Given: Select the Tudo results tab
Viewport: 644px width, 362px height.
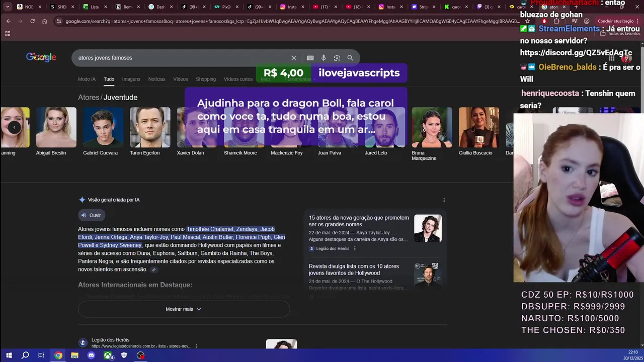Looking at the screenshot, I should coord(109,79).
